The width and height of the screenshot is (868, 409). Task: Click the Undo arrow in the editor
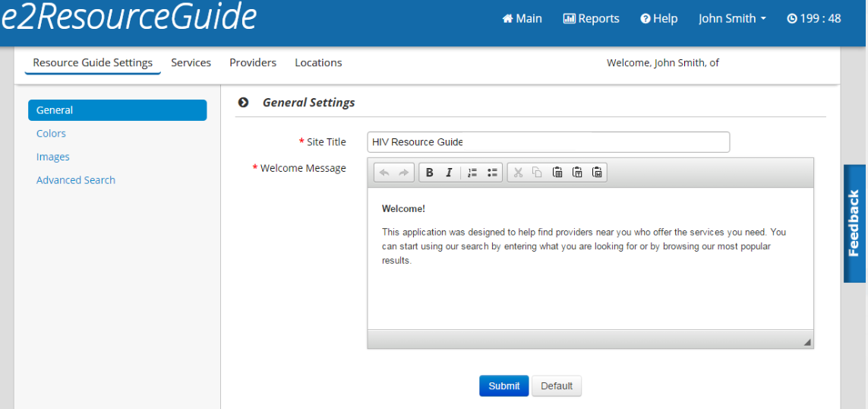click(384, 173)
